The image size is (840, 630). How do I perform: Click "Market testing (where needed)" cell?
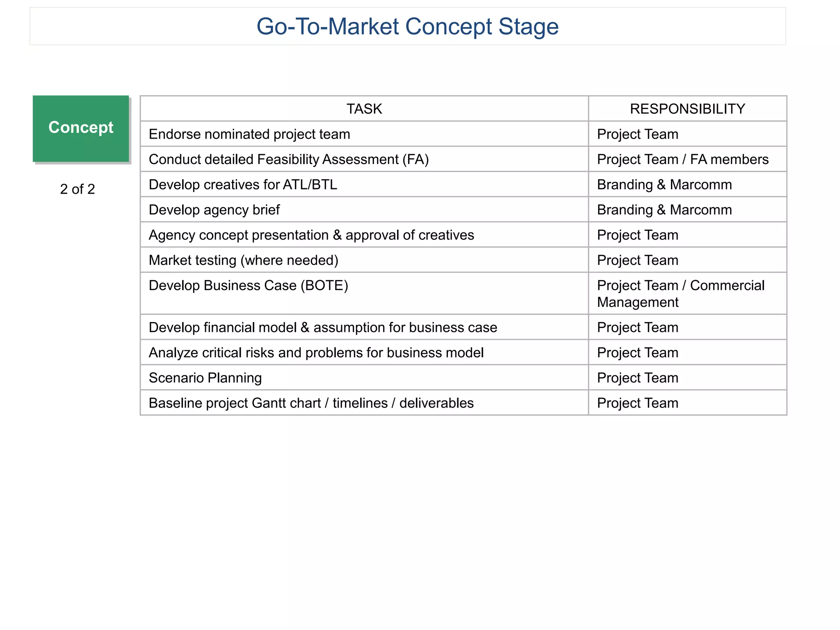(x=243, y=260)
